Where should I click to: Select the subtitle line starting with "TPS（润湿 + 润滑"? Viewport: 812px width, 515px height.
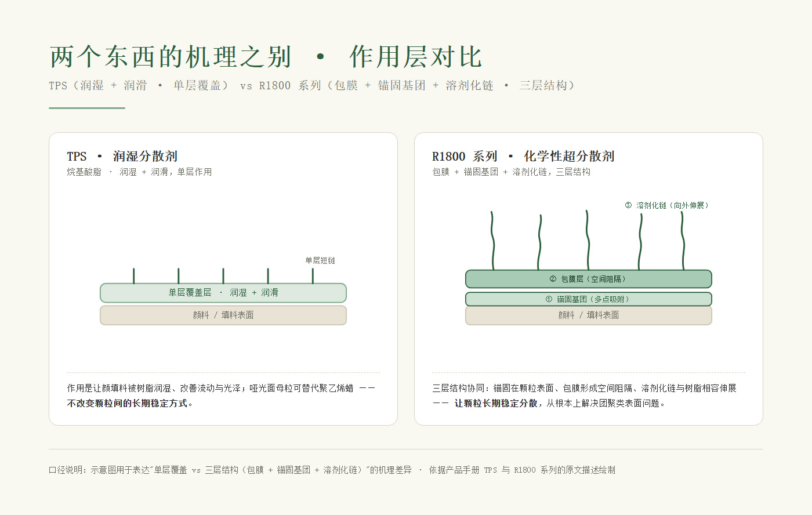click(x=312, y=86)
